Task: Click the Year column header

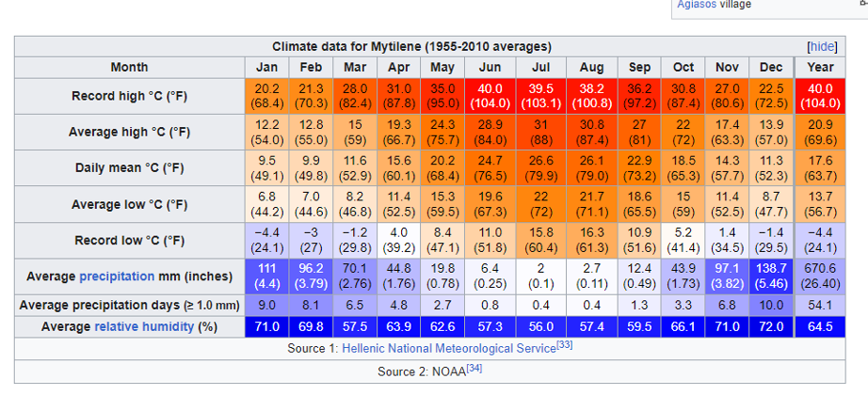Action: (x=820, y=67)
